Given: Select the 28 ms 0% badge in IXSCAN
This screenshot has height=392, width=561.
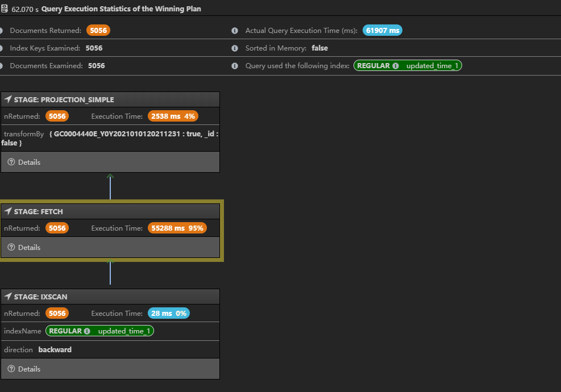Looking at the screenshot, I should coord(168,313).
